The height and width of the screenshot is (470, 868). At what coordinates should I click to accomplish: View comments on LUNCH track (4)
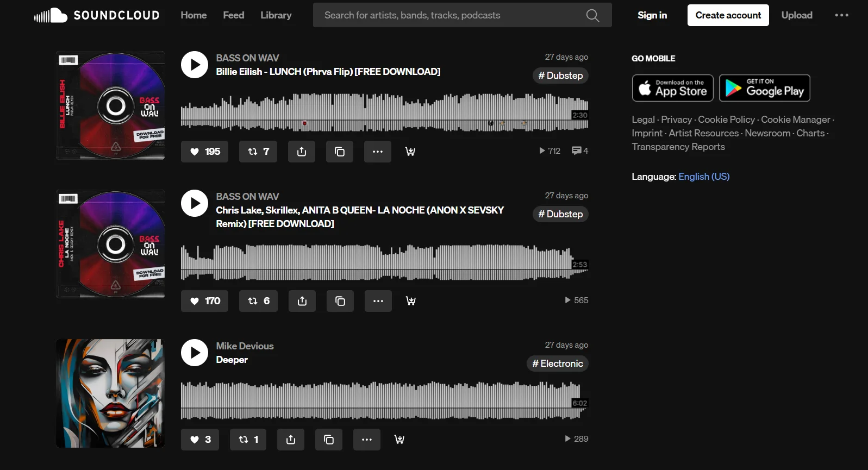[580, 151]
